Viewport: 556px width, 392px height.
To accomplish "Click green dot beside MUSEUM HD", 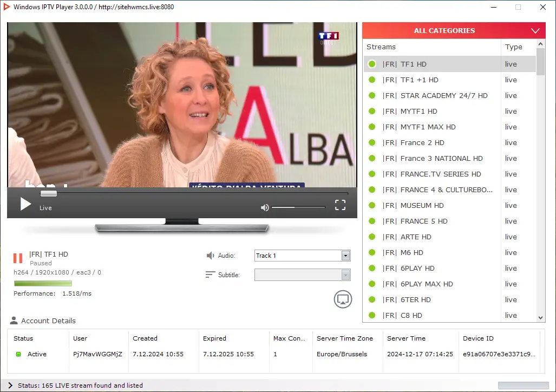I will [x=372, y=205].
